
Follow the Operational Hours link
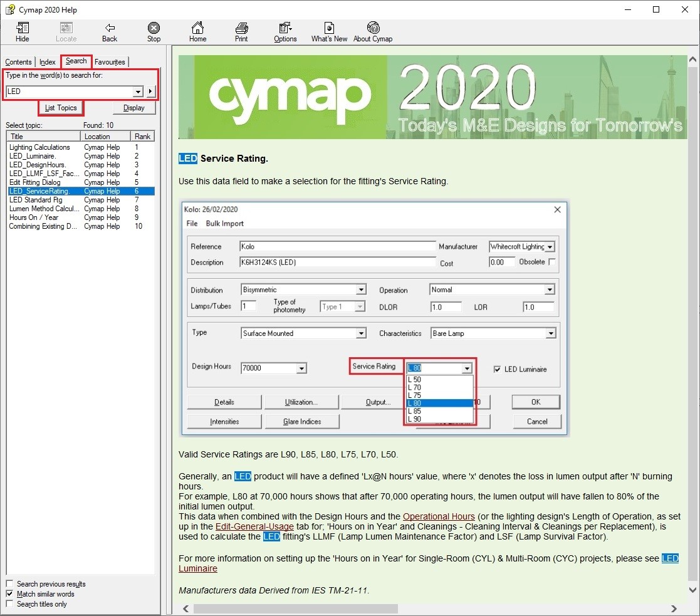[x=439, y=516]
